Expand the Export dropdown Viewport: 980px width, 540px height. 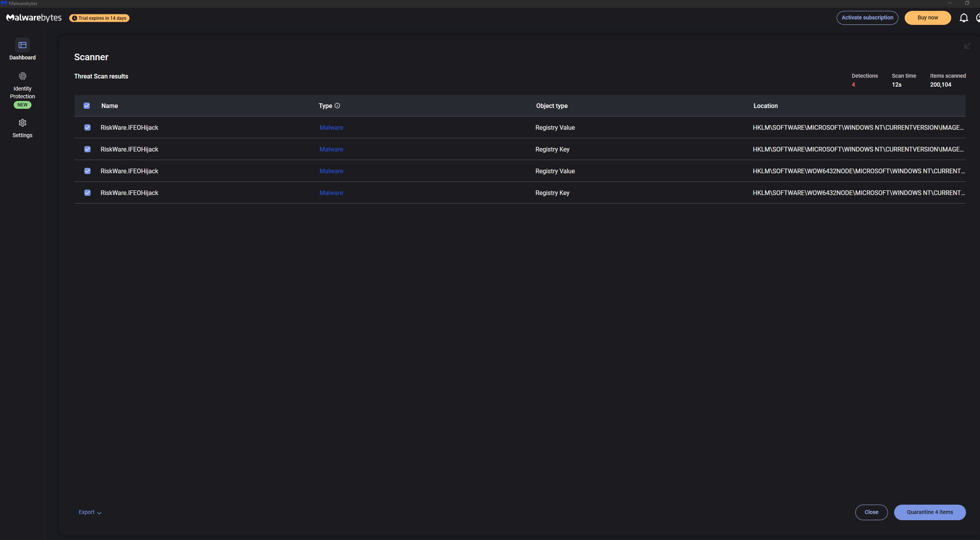click(90, 512)
